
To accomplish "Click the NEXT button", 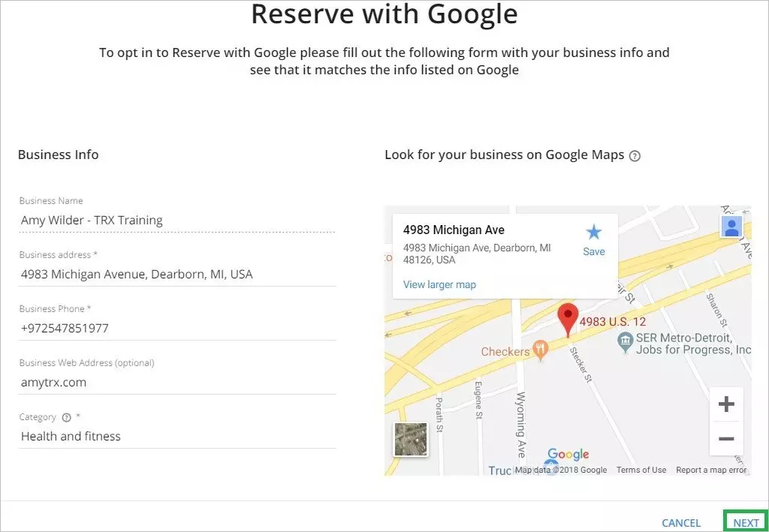I will [x=746, y=523].
